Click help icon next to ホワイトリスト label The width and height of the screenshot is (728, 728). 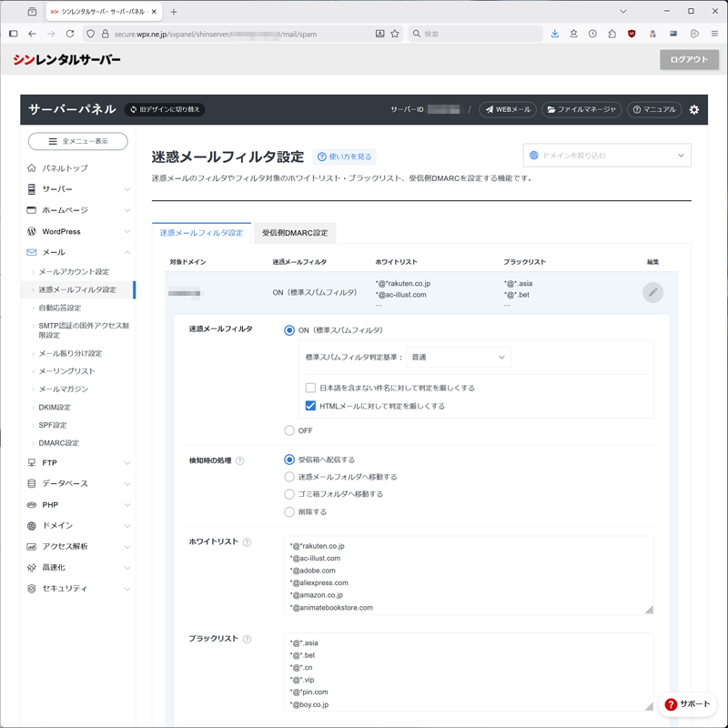[248, 542]
